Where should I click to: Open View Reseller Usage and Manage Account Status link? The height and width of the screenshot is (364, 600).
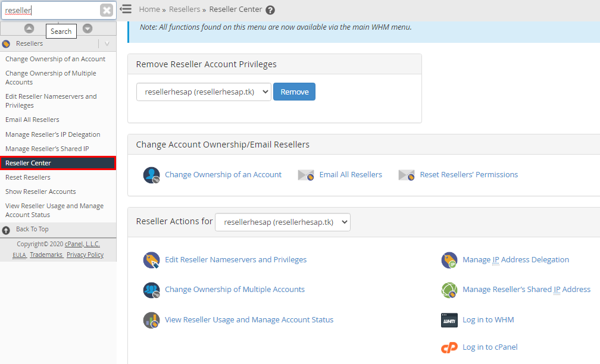(249, 319)
